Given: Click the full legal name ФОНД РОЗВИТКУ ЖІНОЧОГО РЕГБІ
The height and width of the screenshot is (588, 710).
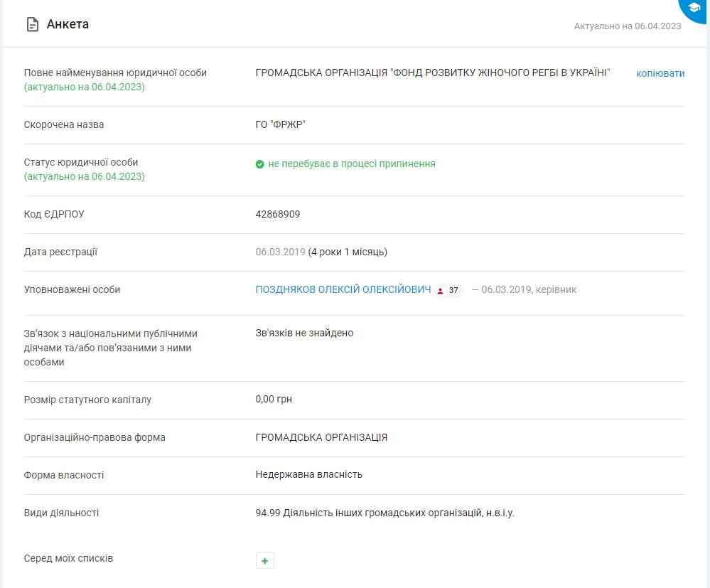Looking at the screenshot, I should tap(433, 73).
